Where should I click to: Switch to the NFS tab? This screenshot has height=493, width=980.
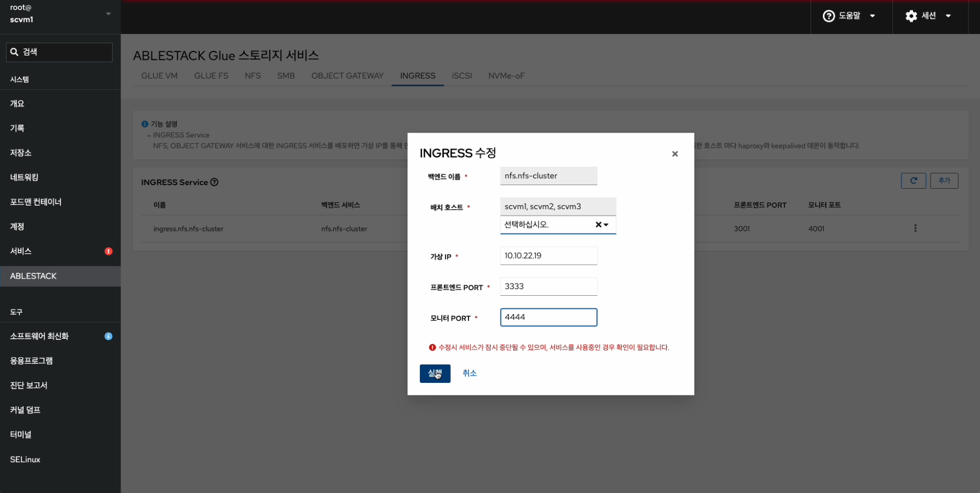pyautogui.click(x=253, y=76)
